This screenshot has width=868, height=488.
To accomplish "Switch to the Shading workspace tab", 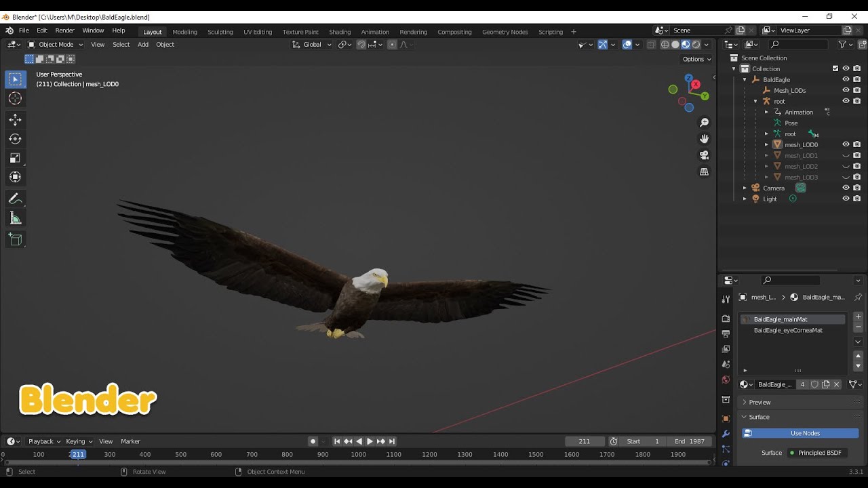I will pyautogui.click(x=340, y=32).
